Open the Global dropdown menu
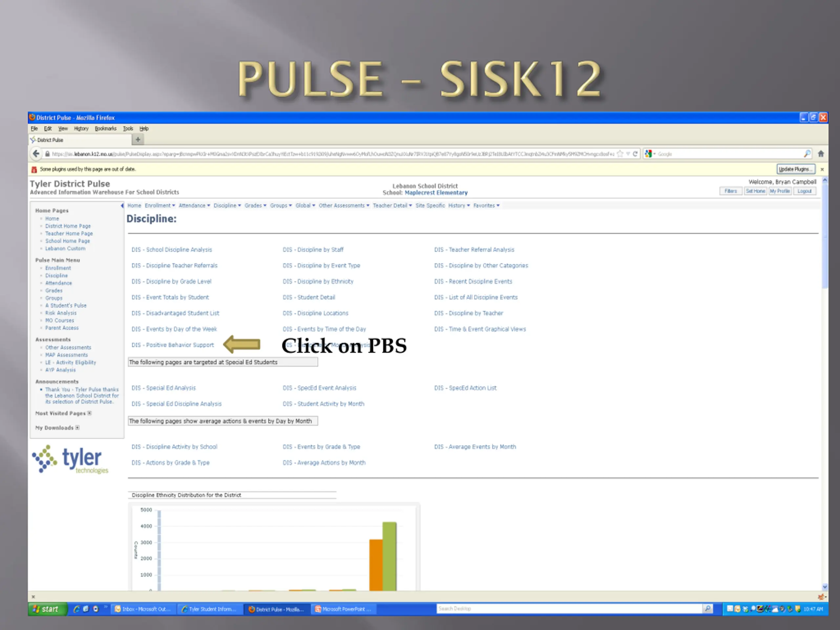 305,205
